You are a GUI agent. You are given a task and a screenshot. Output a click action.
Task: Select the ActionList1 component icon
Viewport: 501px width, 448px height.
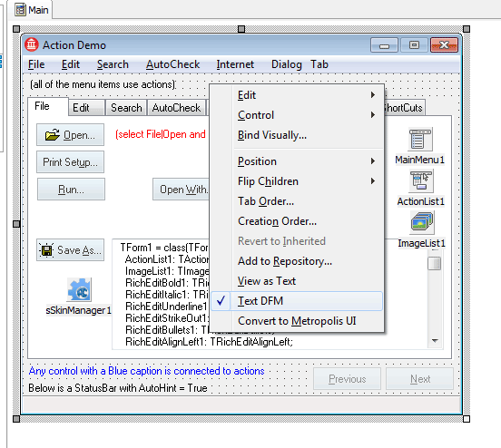tap(421, 181)
